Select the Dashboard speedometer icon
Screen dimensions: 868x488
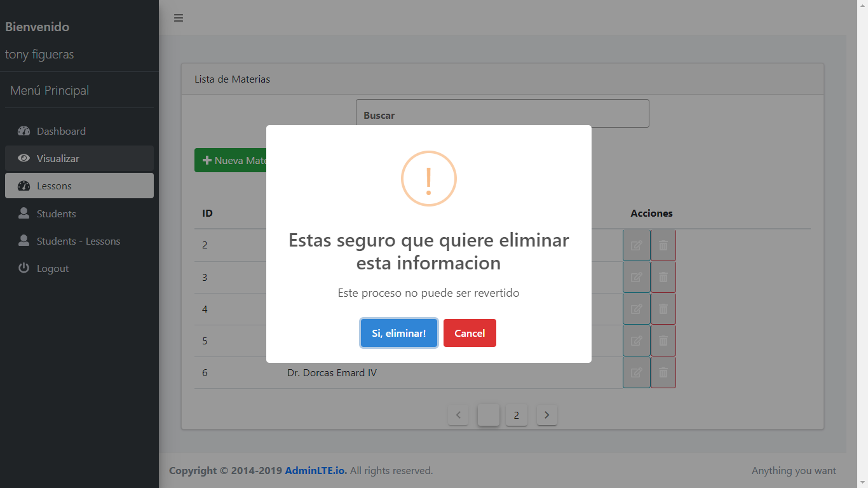[x=24, y=131]
